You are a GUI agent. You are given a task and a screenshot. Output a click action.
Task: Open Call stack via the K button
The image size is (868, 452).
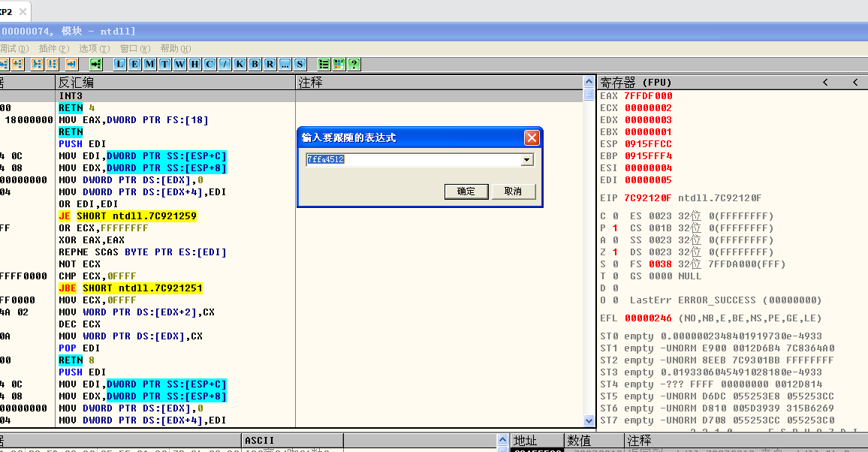(x=240, y=64)
